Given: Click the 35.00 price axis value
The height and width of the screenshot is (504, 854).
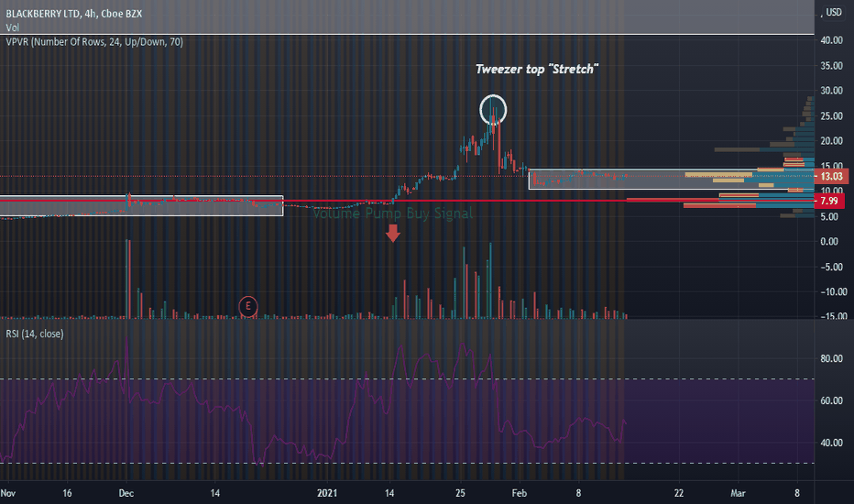Looking at the screenshot, I should click(832, 65).
